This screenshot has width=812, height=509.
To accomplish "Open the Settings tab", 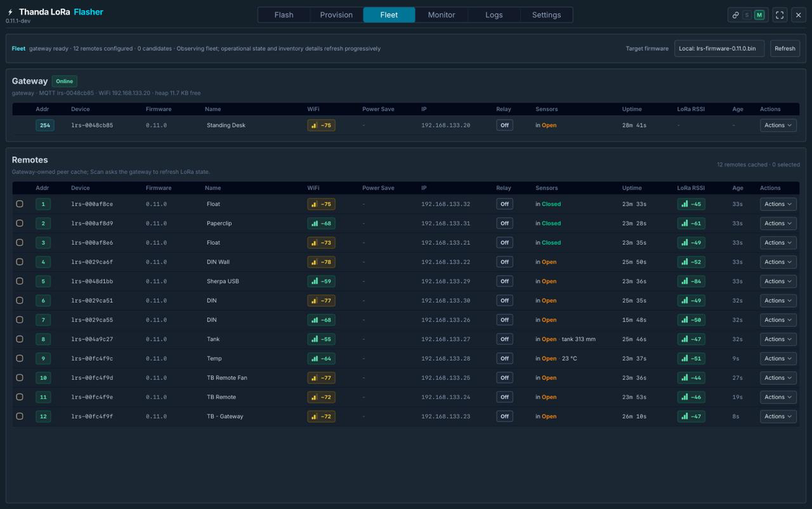I will (546, 15).
